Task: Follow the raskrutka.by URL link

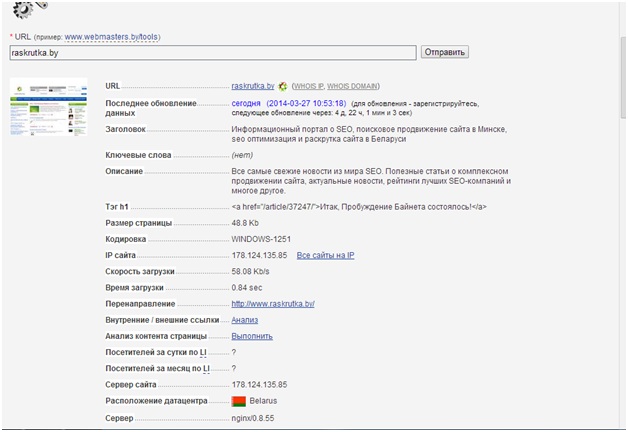Action: (252, 86)
